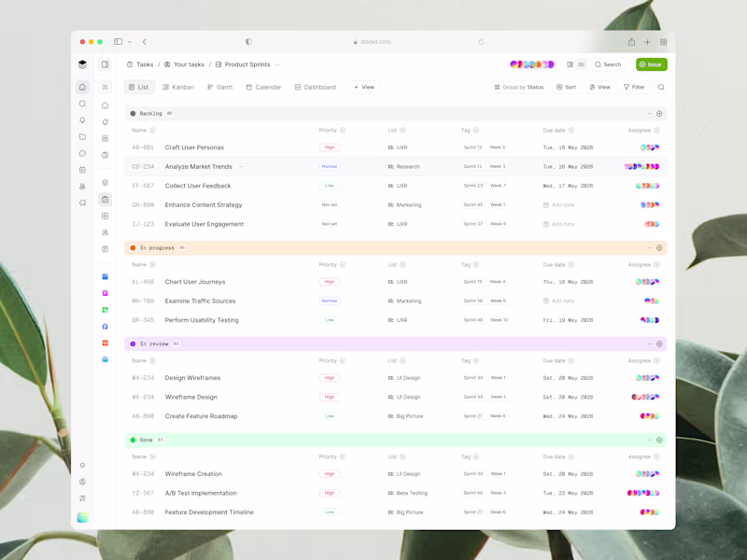Open the magenta project icon in the second sidebar
747x560 pixels.
click(106, 293)
